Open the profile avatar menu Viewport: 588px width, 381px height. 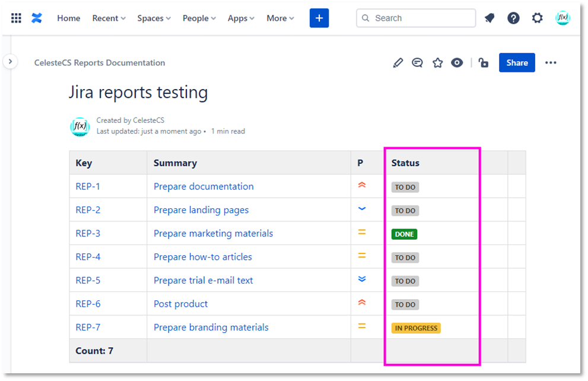[x=562, y=18]
